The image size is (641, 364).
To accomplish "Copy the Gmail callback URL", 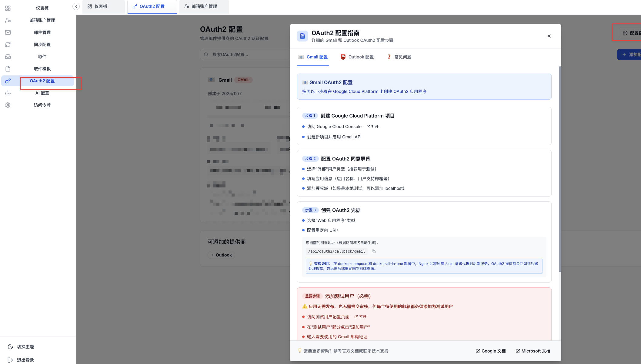I will tap(374, 251).
